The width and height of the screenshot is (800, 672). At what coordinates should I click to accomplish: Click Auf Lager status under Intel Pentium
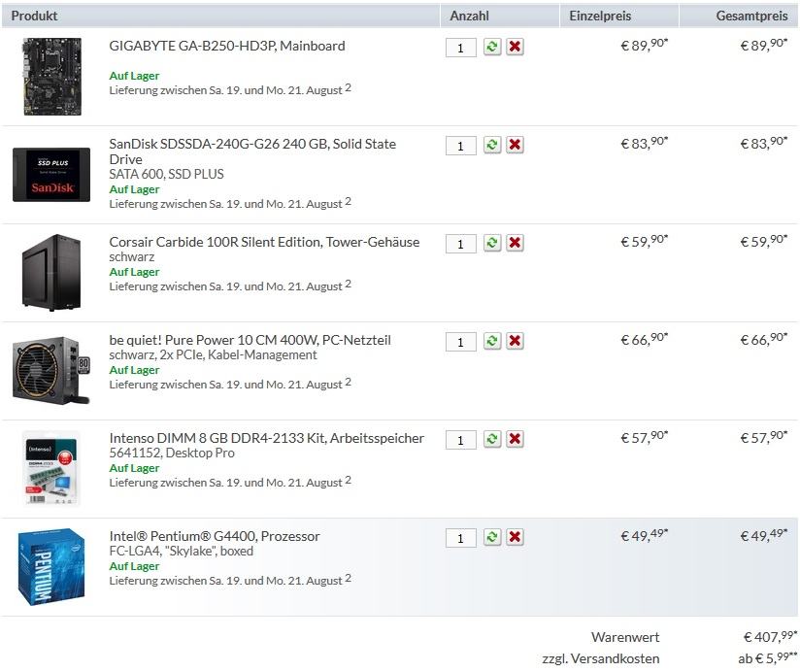[x=134, y=566]
